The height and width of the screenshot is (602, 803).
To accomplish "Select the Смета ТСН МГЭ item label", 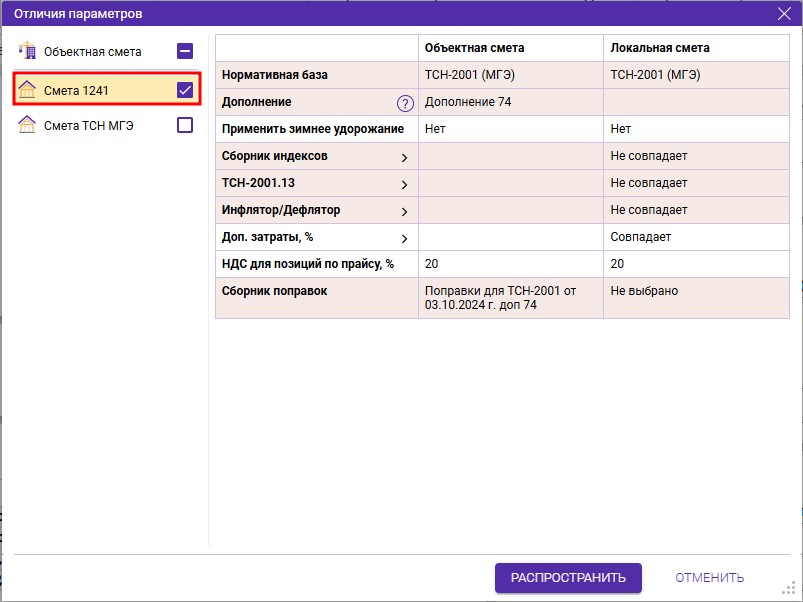I will pyautogui.click(x=89, y=125).
